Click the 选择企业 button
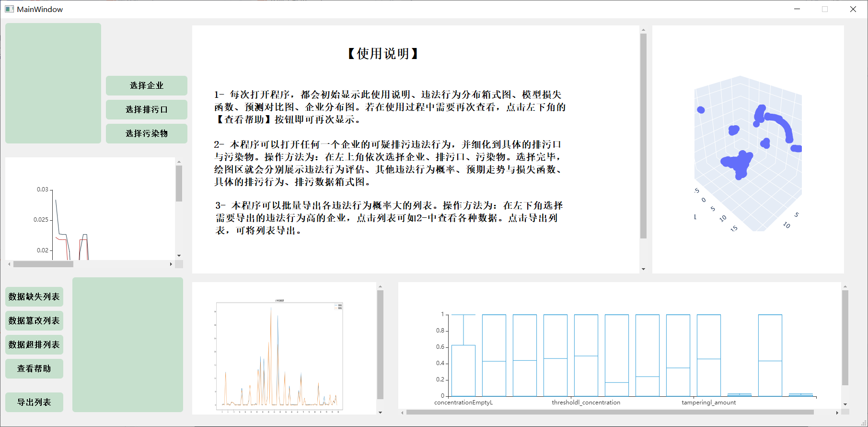 (x=147, y=85)
